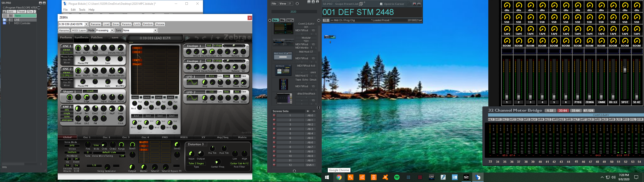This screenshot has width=644, height=182.
Task: Toggle Smooth Attacks On switch
Action: (67, 165)
